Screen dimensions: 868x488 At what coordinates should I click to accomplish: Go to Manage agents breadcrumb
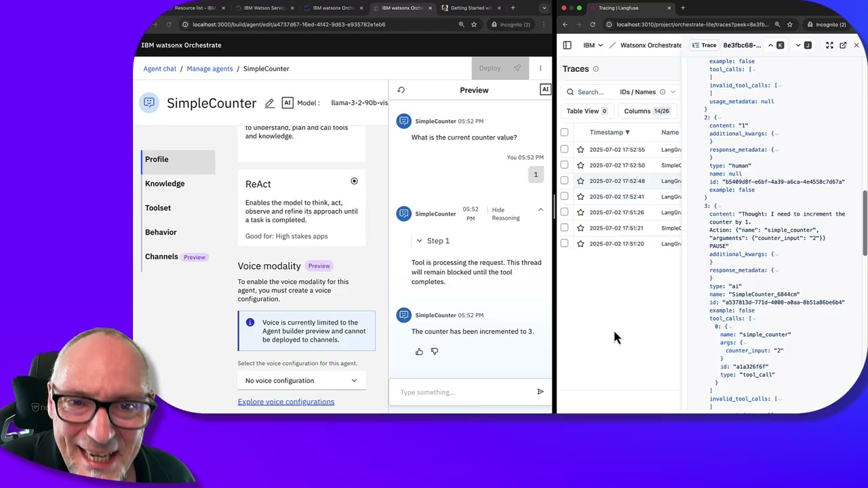(x=210, y=68)
